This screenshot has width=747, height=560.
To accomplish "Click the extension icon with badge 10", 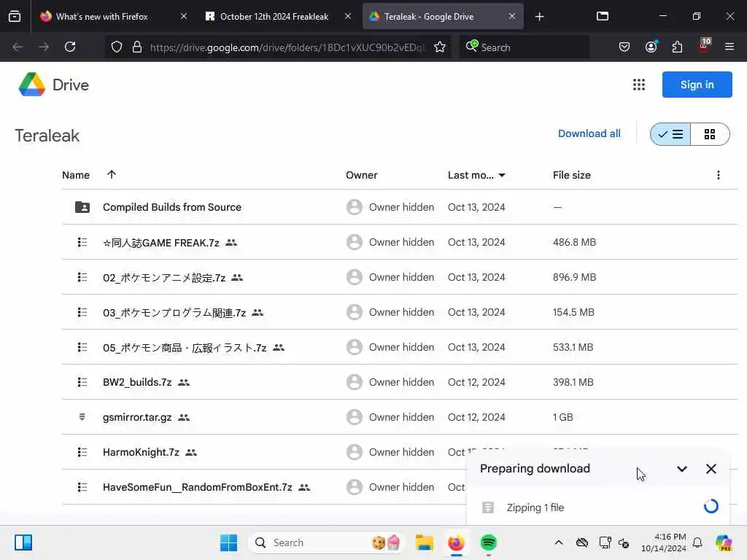I will tap(704, 46).
